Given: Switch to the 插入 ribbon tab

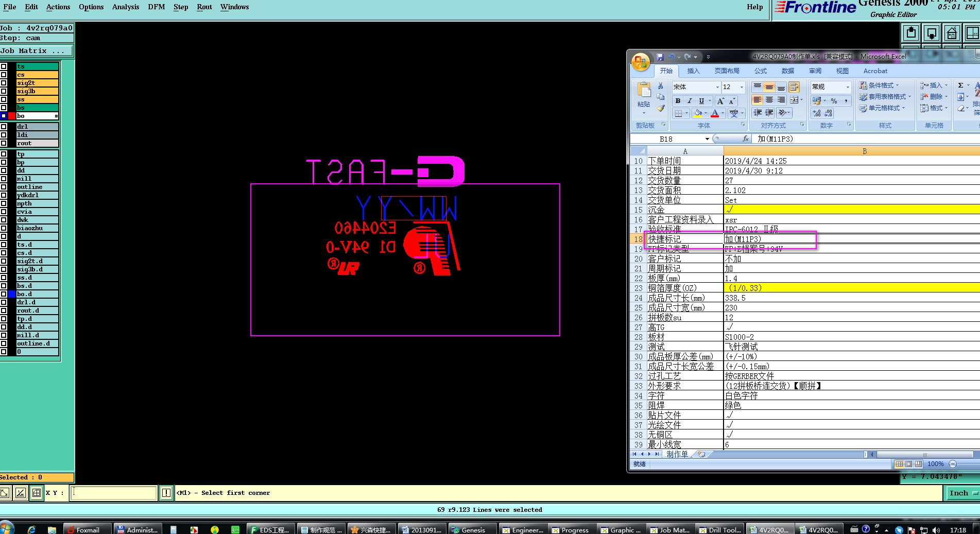Looking at the screenshot, I should coord(693,71).
